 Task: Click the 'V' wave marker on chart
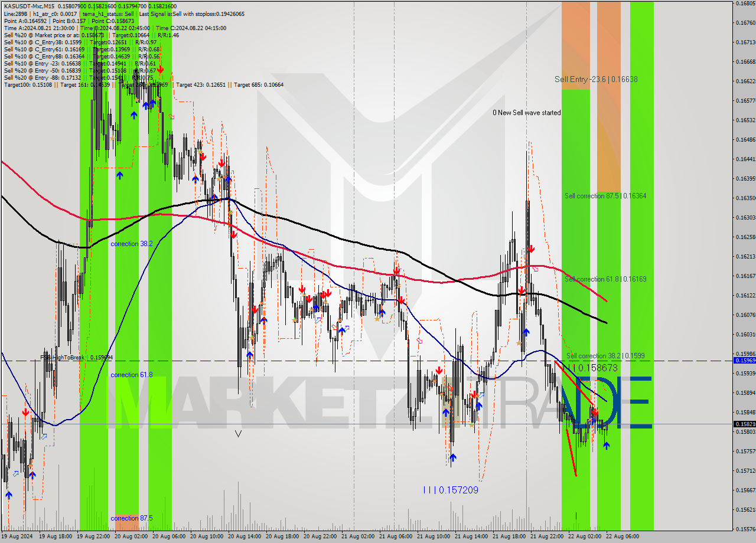point(238,434)
